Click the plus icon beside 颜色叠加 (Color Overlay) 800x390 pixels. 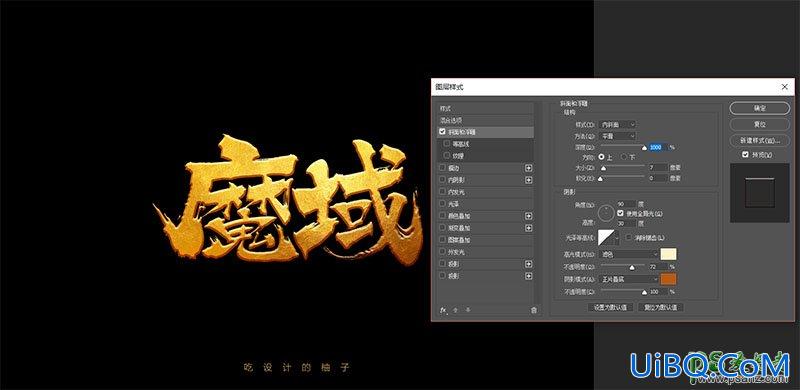(x=529, y=216)
